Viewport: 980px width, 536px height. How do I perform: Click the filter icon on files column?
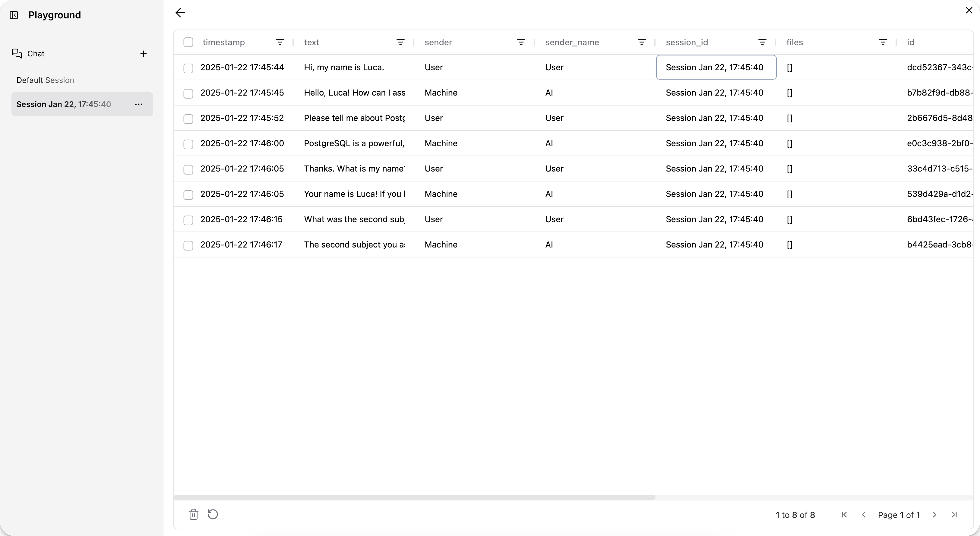tap(883, 42)
